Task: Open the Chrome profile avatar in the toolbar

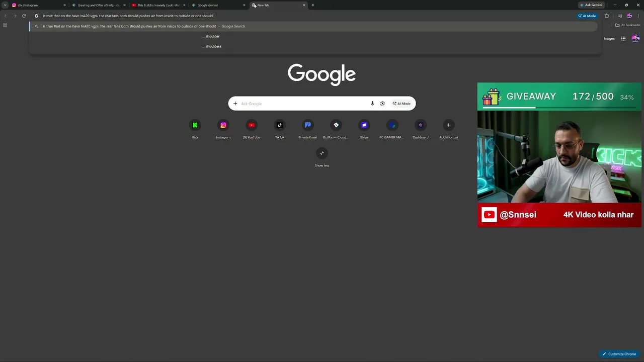Action: click(629, 16)
